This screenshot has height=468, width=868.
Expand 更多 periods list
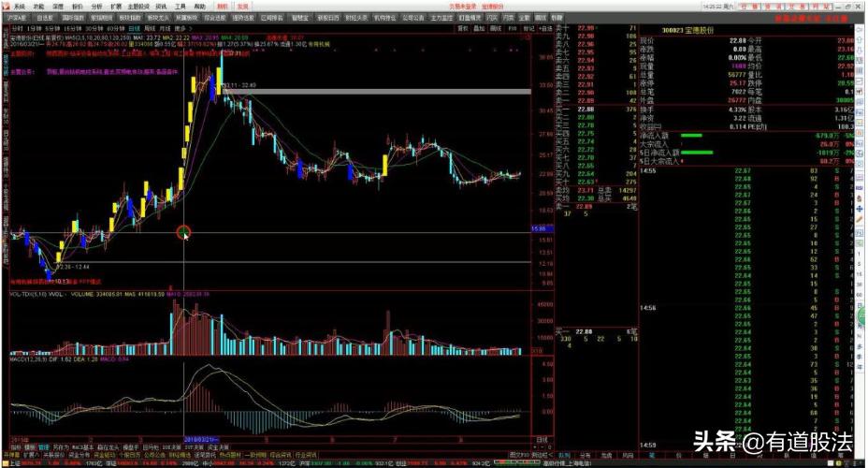point(182,28)
